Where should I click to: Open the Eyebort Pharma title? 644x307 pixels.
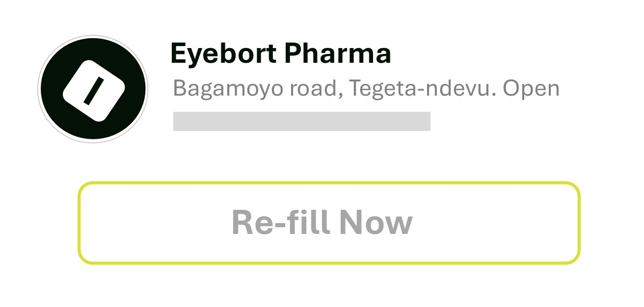pos(280,53)
